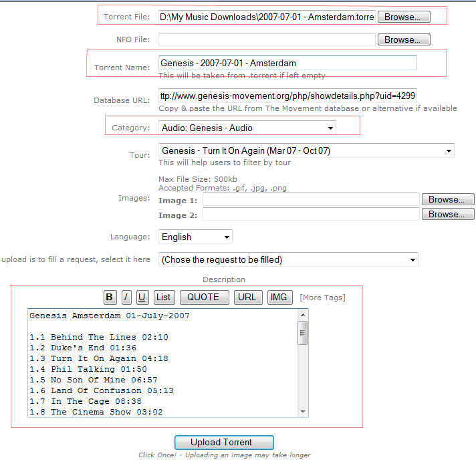Focus the Torrent Name text field
476x472 pixels.
click(x=287, y=63)
